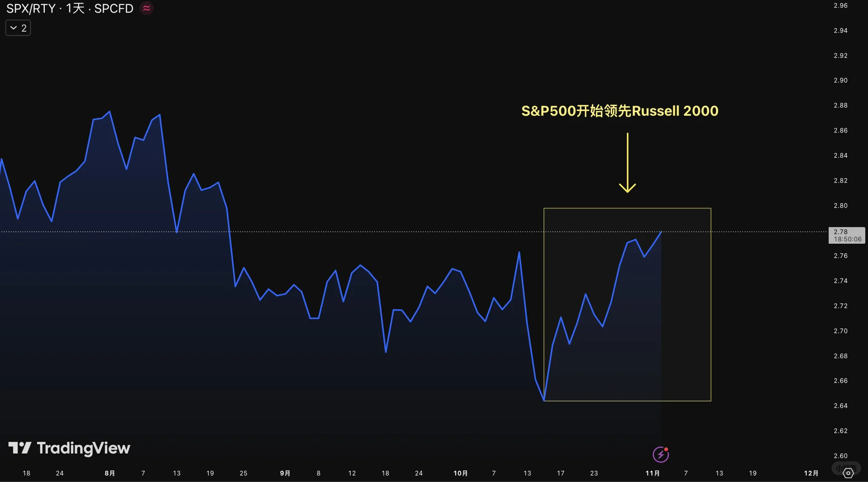The image size is (868, 482).
Task: Select the 2.86 price level label
Action: click(x=840, y=131)
